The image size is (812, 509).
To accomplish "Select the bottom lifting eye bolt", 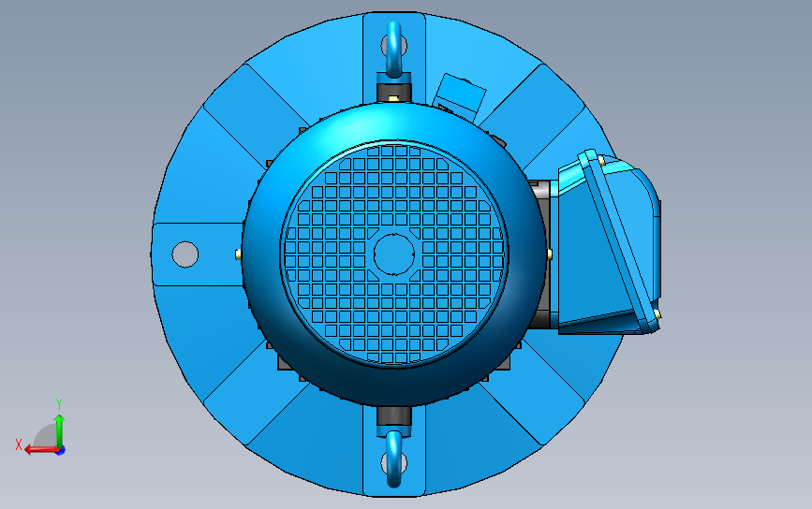I will click(x=394, y=459).
